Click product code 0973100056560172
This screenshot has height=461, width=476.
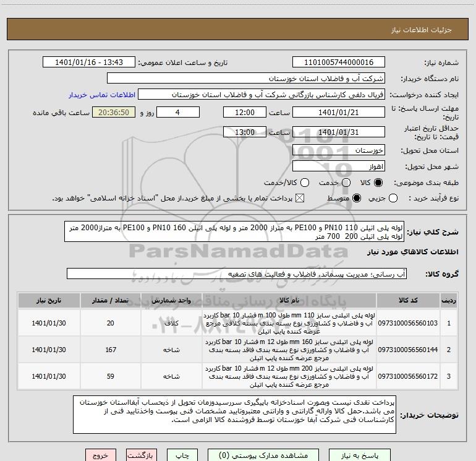point(408,376)
